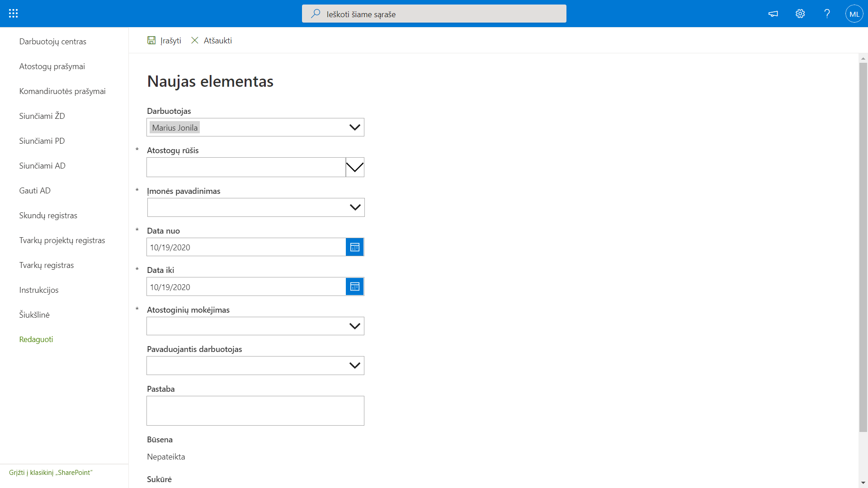This screenshot has height=488, width=868.
Task: Open Siunčiami ŽD list
Action: click(x=42, y=116)
